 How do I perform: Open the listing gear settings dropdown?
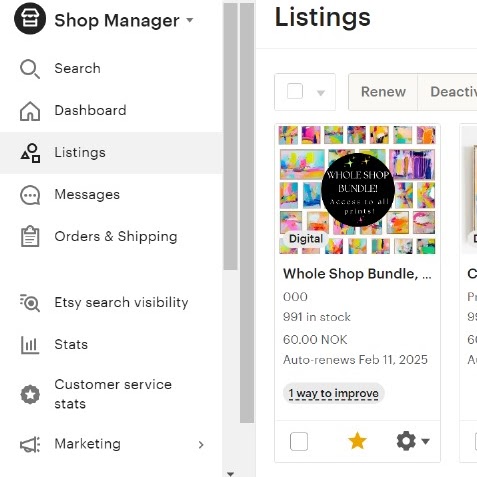pos(413,441)
